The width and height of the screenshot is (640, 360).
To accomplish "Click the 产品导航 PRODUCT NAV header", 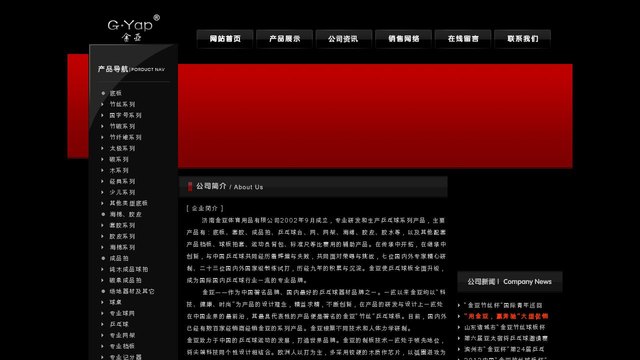I will 131,69.
